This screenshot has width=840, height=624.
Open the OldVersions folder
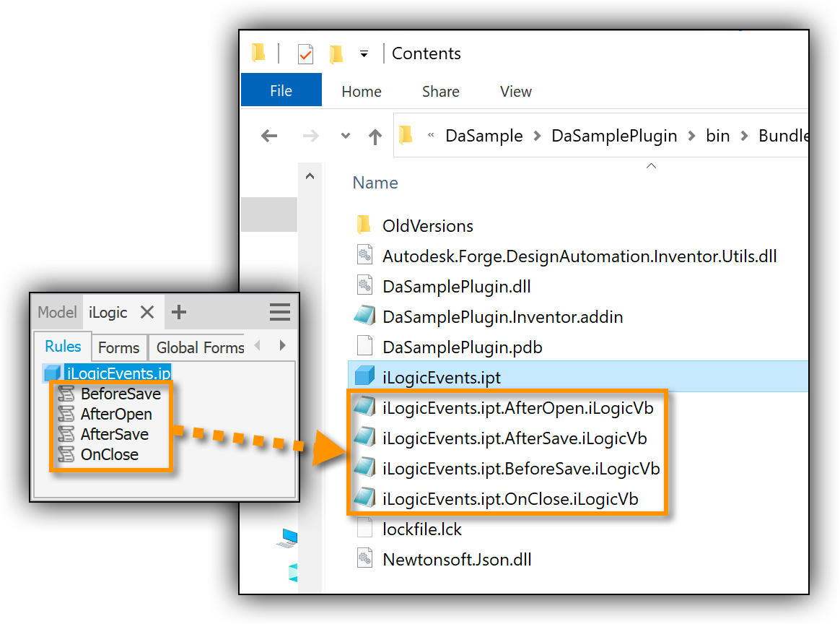(427, 225)
